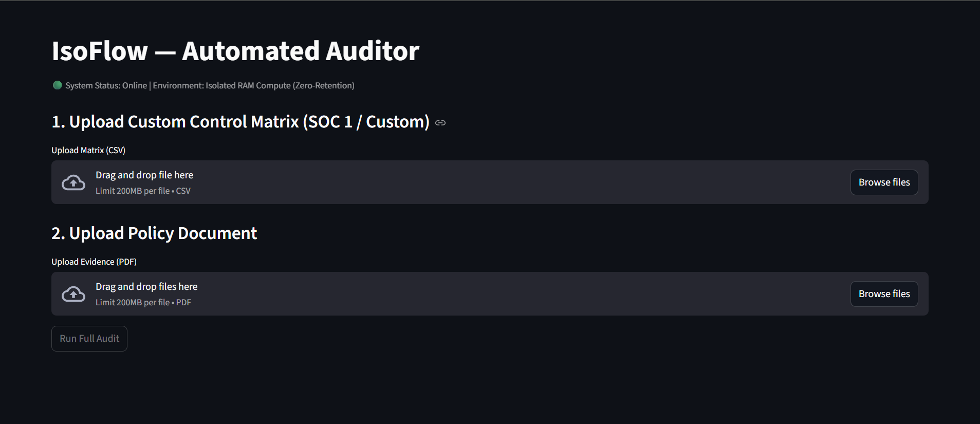This screenshot has width=980, height=424.
Task: Click the "Upload Policy Document" section heading
Action: click(154, 233)
